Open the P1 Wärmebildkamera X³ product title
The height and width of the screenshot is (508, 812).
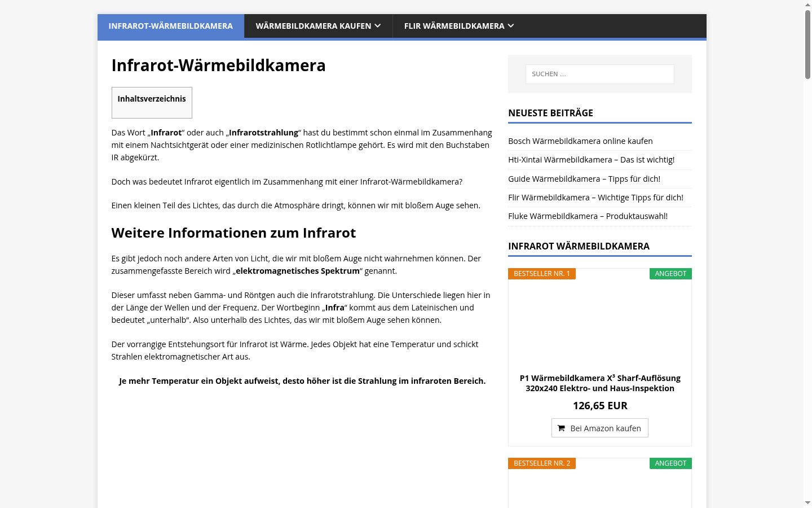click(x=600, y=383)
